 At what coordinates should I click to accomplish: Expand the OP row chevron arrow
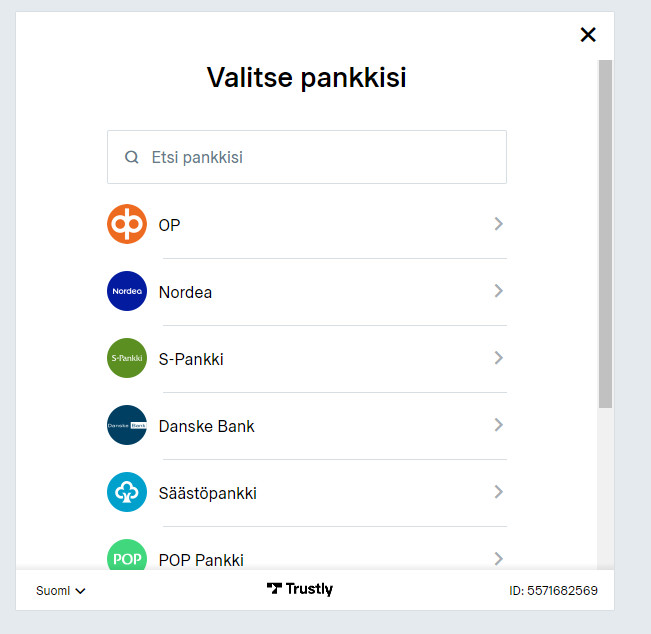pyautogui.click(x=499, y=224)
